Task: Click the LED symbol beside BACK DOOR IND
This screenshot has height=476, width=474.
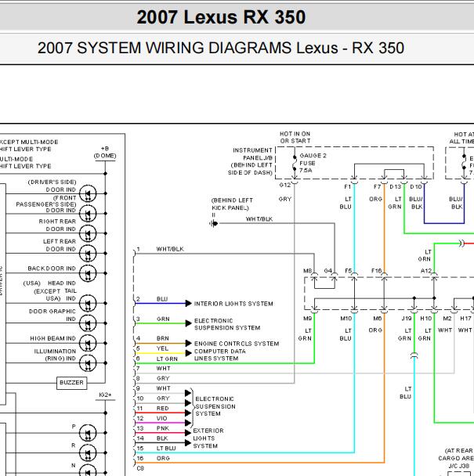Action: [88, 273]
